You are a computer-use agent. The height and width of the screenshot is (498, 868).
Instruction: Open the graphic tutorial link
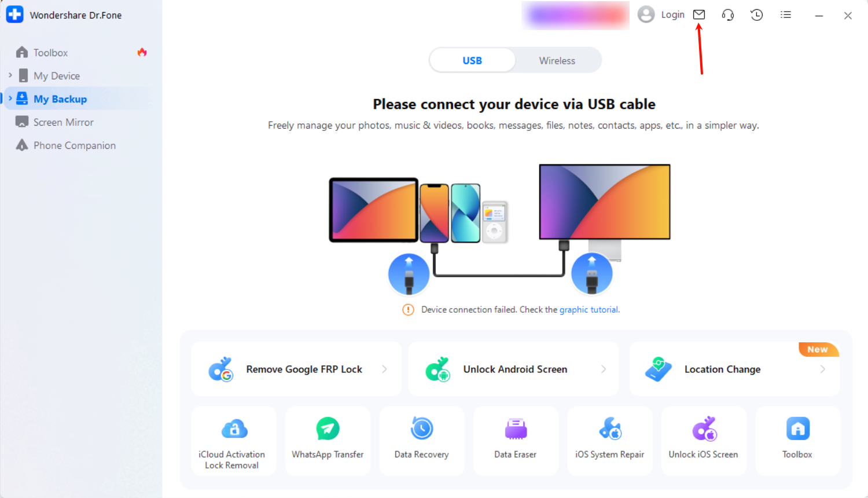tap(589, 310)
